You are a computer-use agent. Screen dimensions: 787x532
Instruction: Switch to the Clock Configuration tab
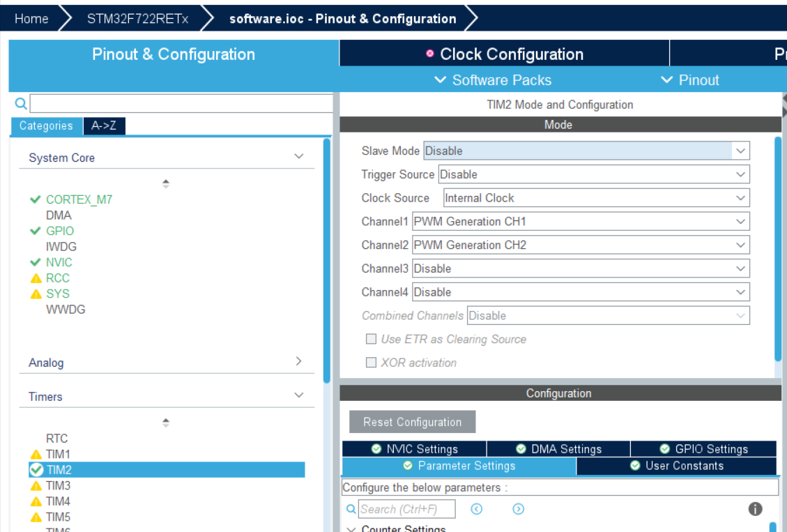coord(505,53)
